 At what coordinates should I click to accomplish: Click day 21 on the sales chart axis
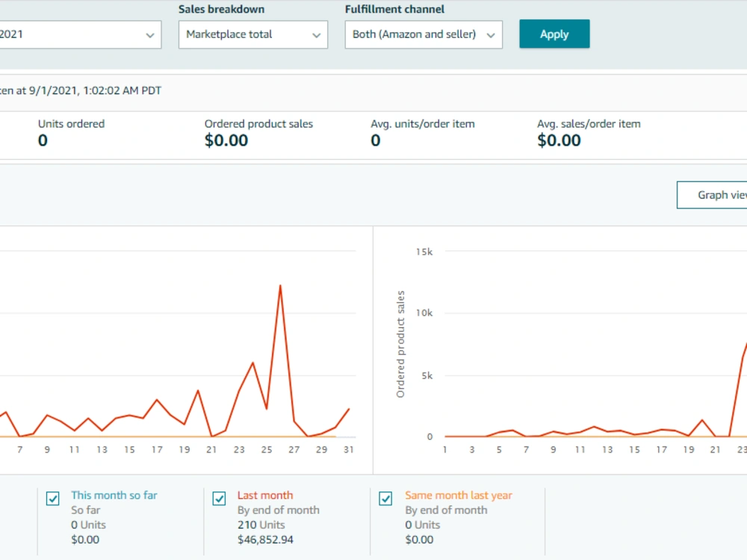tap(715, 449)
